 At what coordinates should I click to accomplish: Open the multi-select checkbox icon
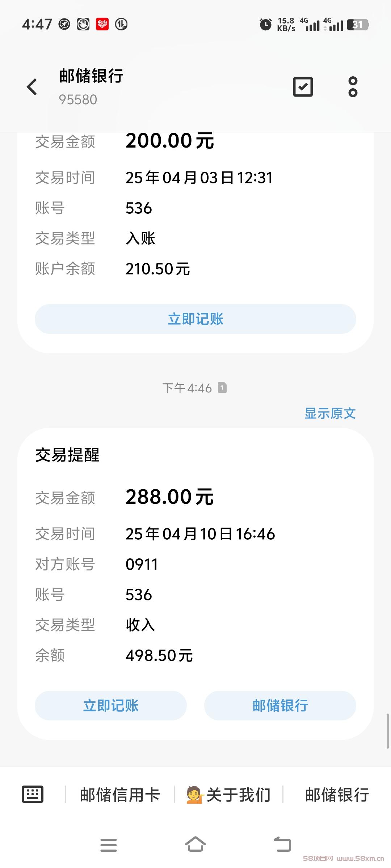[x=303, y=87]
